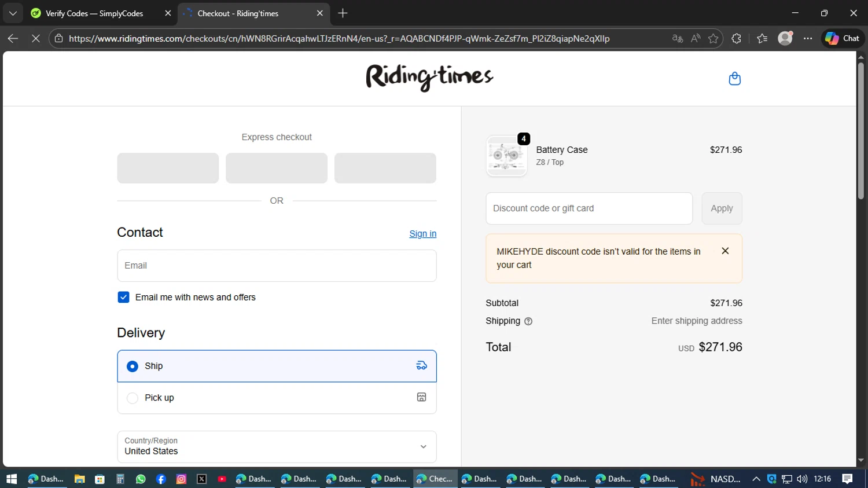Viewport: 868px width, 488px height.
Task: Click the first express checkout button
Action: (x=168, y=168)
